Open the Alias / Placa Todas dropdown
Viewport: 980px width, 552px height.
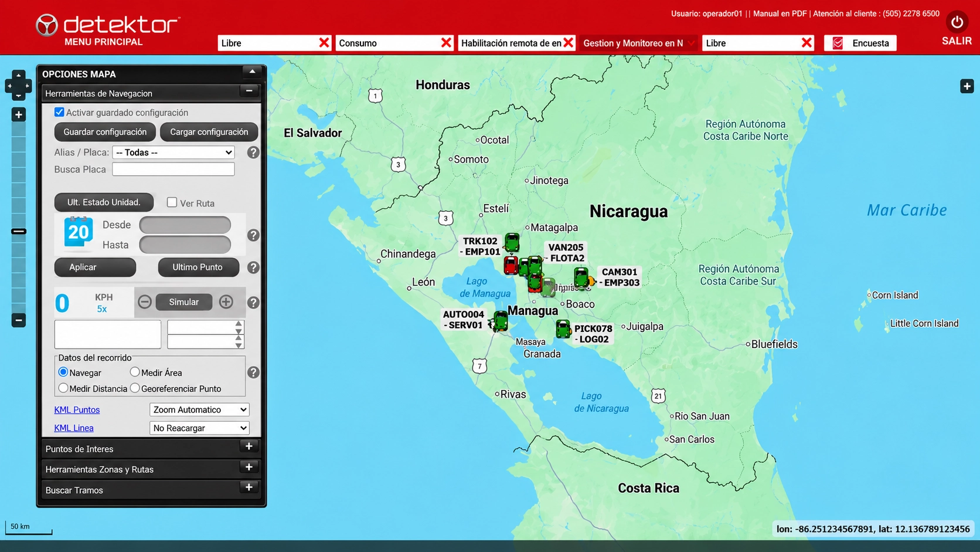point(173,153)
